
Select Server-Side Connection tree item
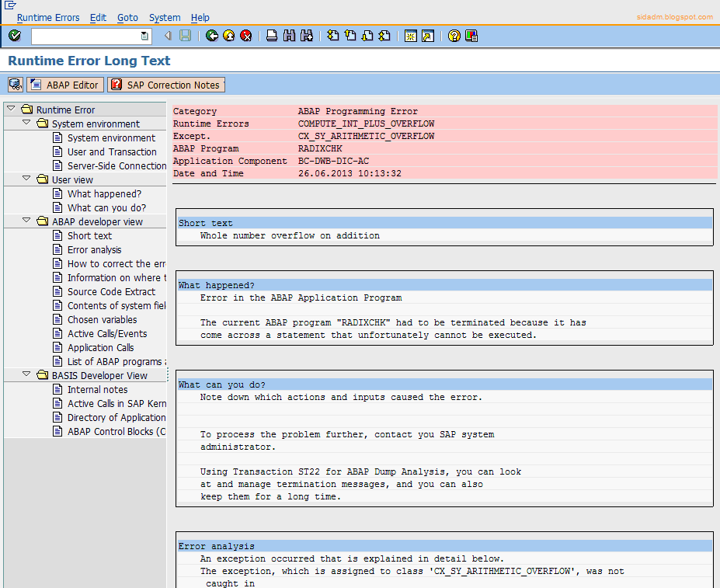pyautogui.click(x=117, y=165)
